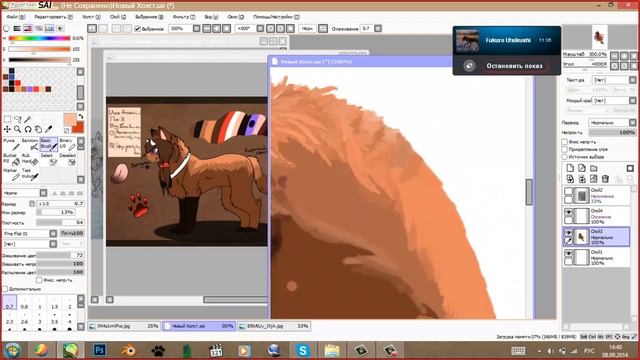Viewport: 640px width, 360px height.
Task: Select the rectangular selection tool
Action: pos(7,119)
